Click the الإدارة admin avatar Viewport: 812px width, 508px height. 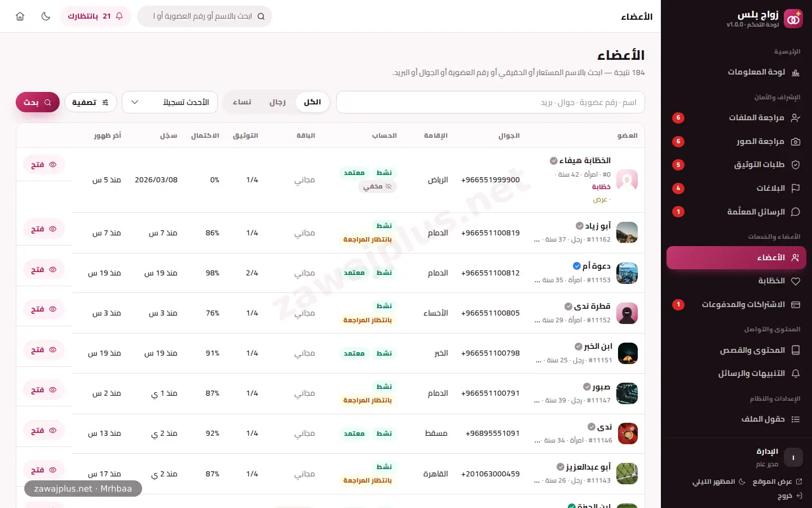tap(793, 458)
